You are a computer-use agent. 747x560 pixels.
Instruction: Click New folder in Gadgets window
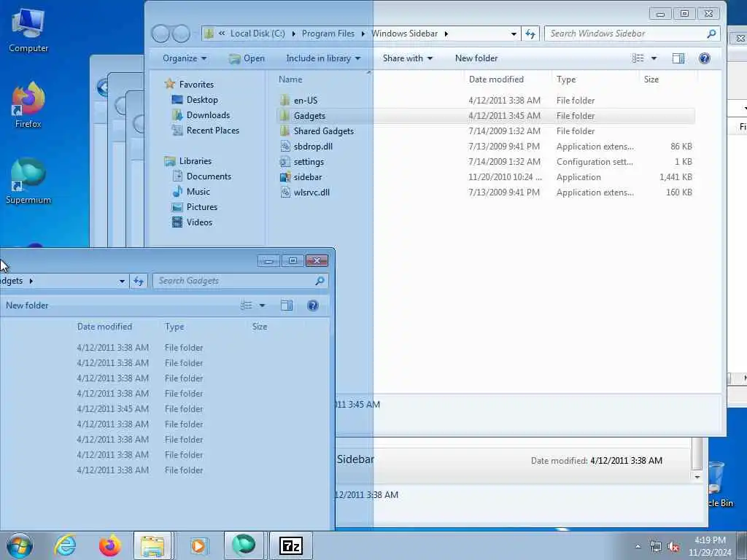tap(27, 306)
